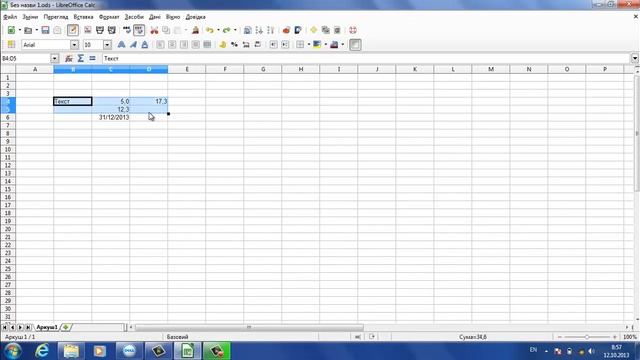Center cell contents horizontally

(172, 44)
